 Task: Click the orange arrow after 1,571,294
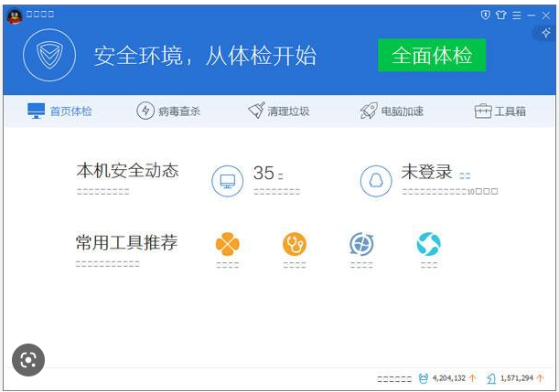click(541, 378)
